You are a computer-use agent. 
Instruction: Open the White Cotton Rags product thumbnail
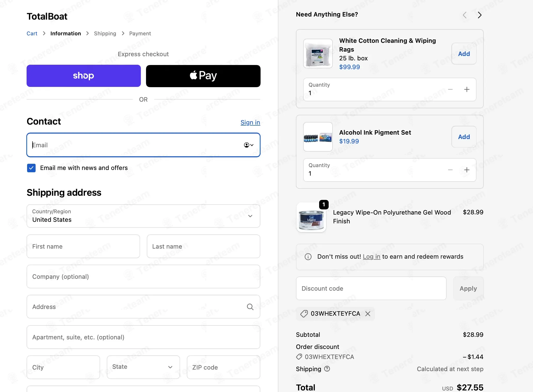pyautogui.click(x=318, y=53)
